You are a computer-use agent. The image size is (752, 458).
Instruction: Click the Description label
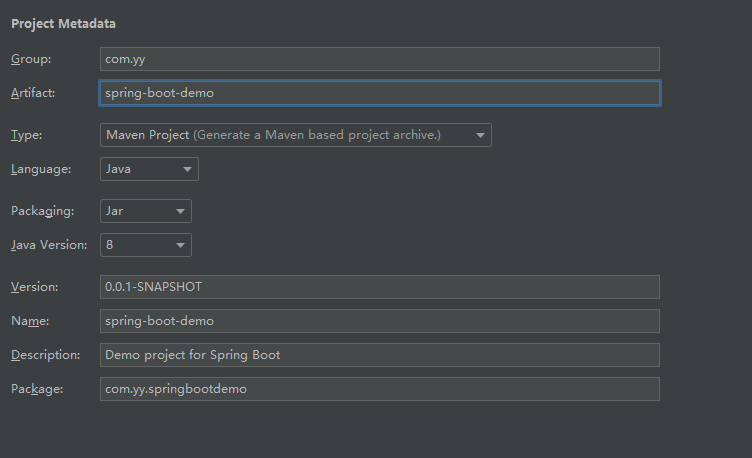[46, 355]
